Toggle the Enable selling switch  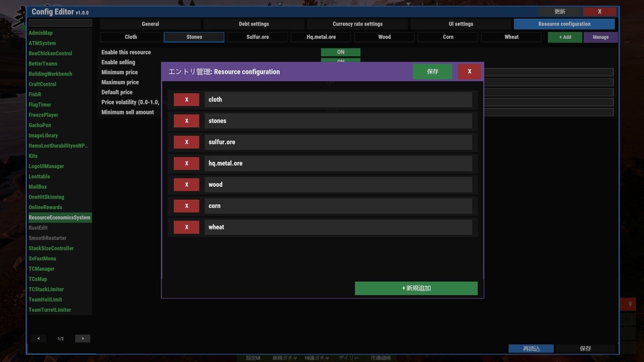(340, 62)
